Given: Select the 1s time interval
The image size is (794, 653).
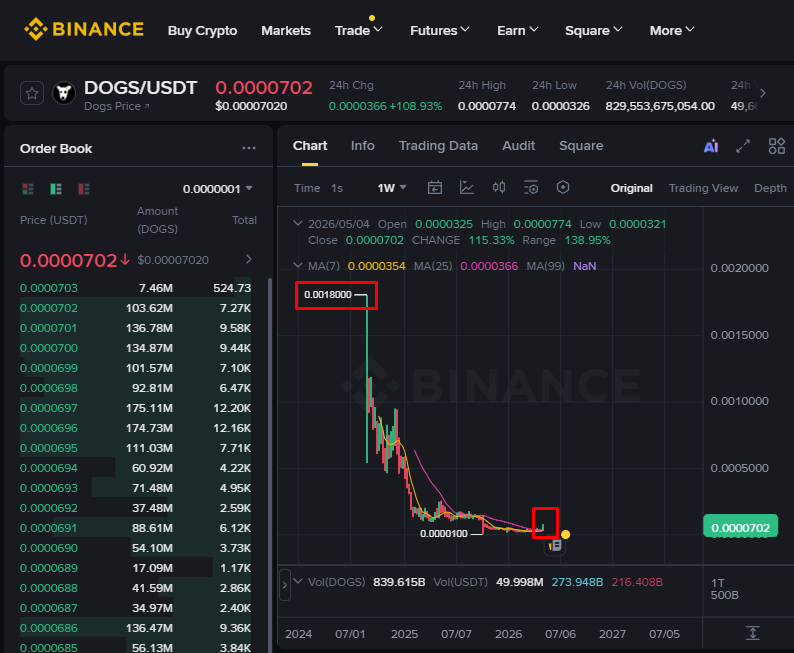Looking at the screenshot, I should 337,188.
